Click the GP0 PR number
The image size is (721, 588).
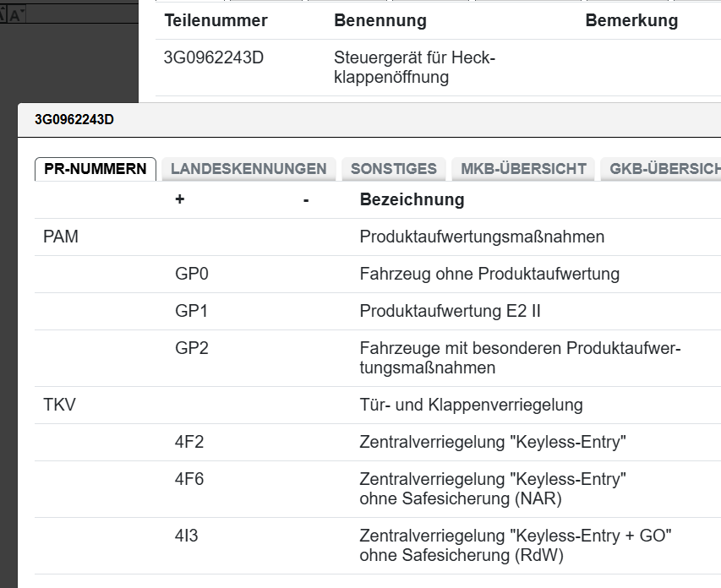click(x=191, y=274)
